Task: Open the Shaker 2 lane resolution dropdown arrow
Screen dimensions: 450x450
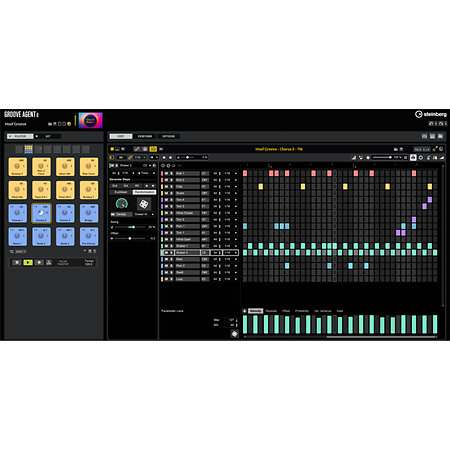Action: tap(236, 253)
